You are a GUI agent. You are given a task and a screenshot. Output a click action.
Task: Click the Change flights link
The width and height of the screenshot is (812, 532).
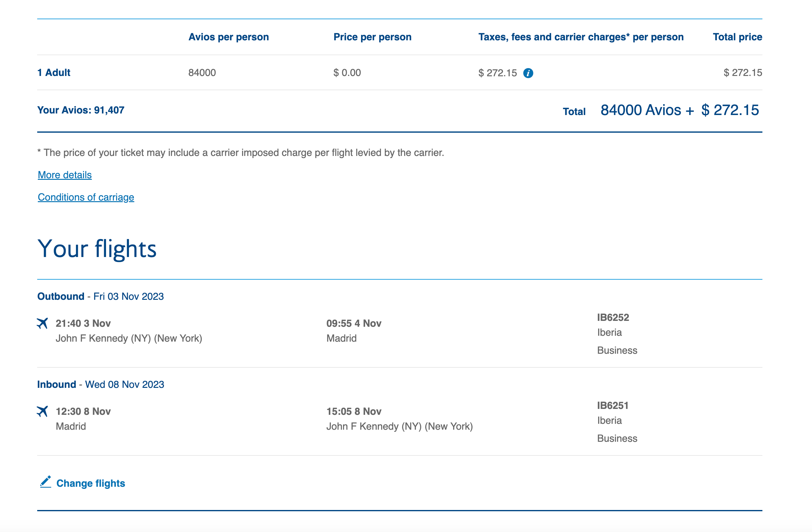90,483
